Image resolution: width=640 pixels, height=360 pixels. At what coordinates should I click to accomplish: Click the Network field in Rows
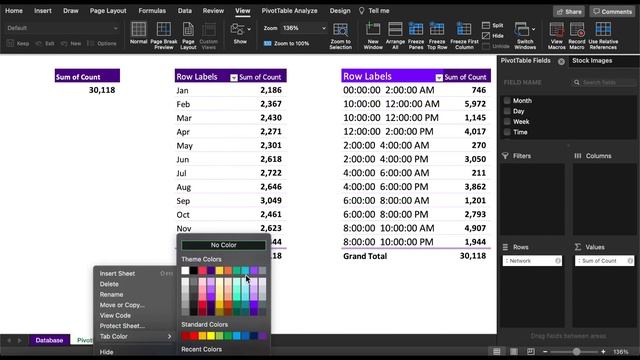(532, 261)
